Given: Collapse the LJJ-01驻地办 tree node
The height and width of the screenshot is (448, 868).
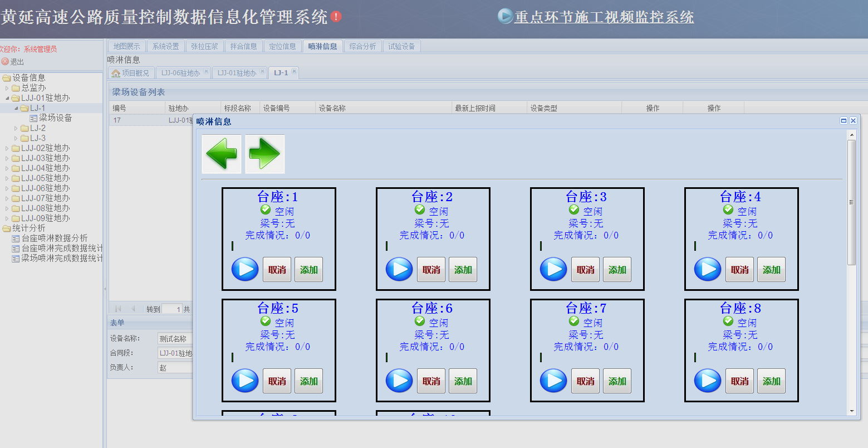Looking at the screenshot, I should [x=7, y=98].
